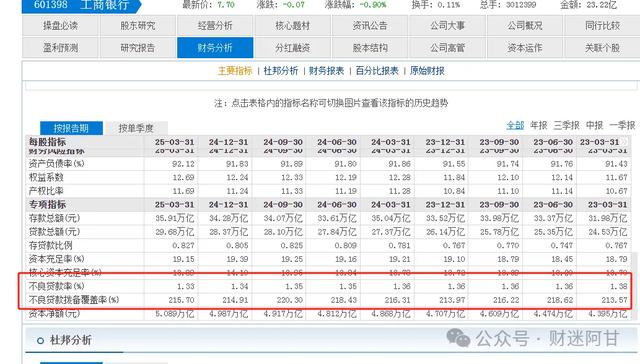The height and width of the screenshot is (364, 640).
Task: Click value 0.827 in 存贷款比例 row
Action: point(183,246)
